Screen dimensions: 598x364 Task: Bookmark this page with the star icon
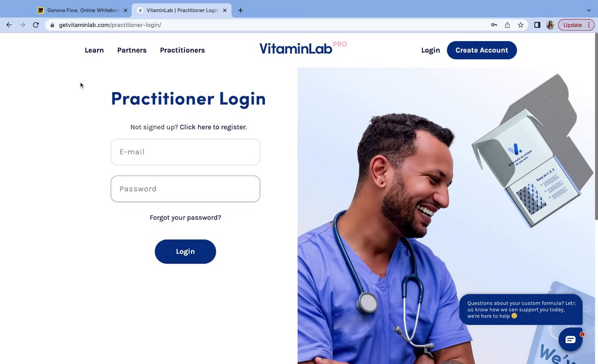520,25
